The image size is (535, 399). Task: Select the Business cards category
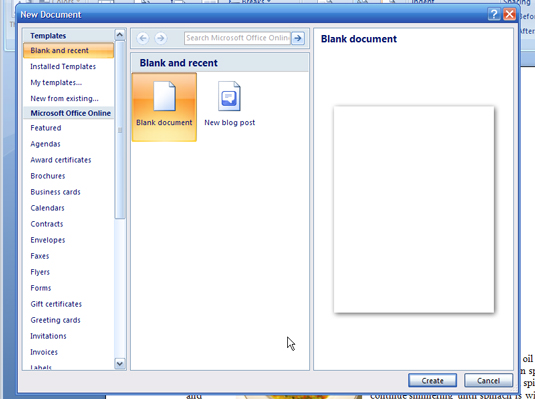68,192
